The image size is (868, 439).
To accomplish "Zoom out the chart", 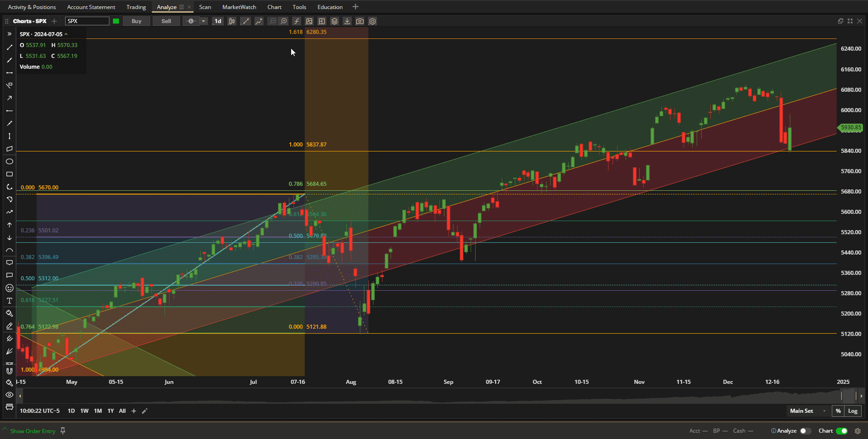I will tap(273, 21).
